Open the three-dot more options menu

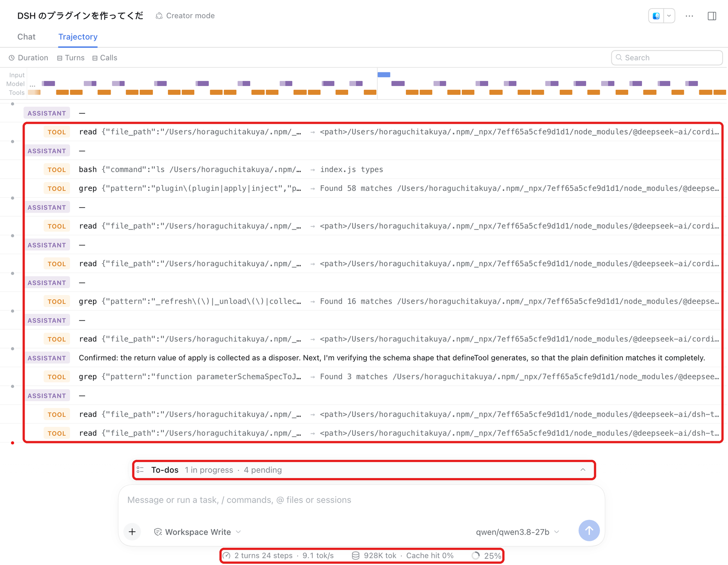(689, 16)
